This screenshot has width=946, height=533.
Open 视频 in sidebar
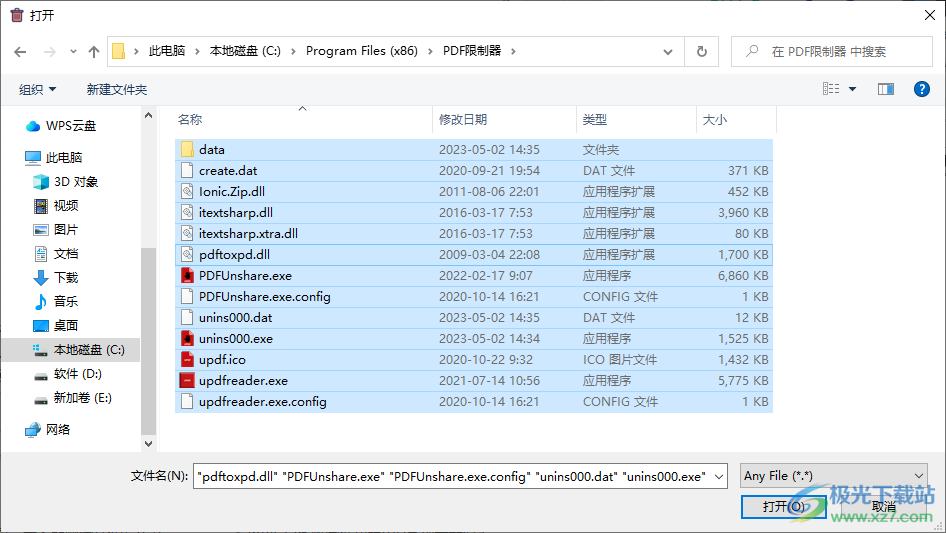[x=56, y=206]
